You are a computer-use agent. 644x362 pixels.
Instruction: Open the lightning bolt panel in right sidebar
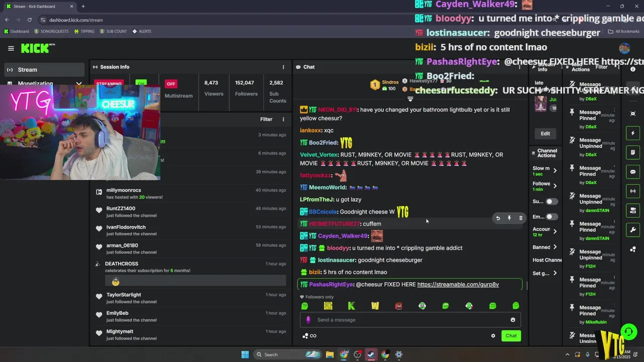(x=633, y=133)
